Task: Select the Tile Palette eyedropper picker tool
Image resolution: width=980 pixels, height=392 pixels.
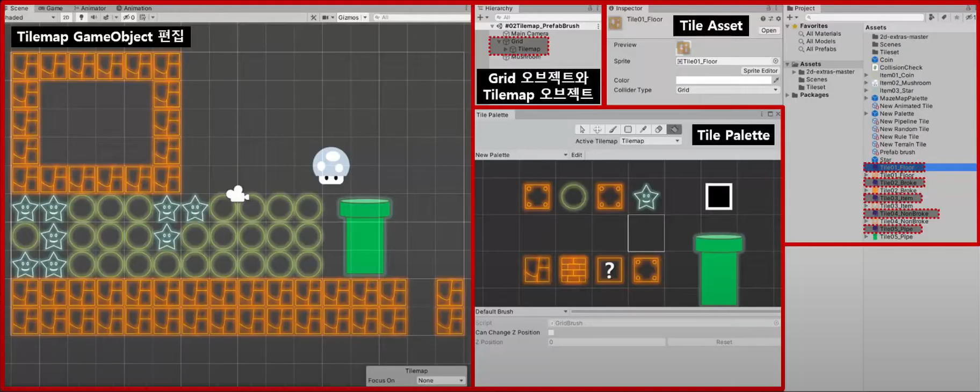Action: (x=643, y=129)
